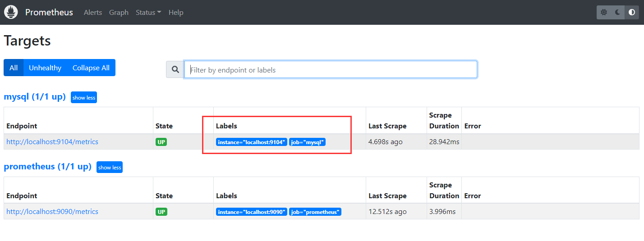The width and height of the screenshot is (644, 241).
Task: Collapse the prometheus group with show less
Action: coord(110,167)
